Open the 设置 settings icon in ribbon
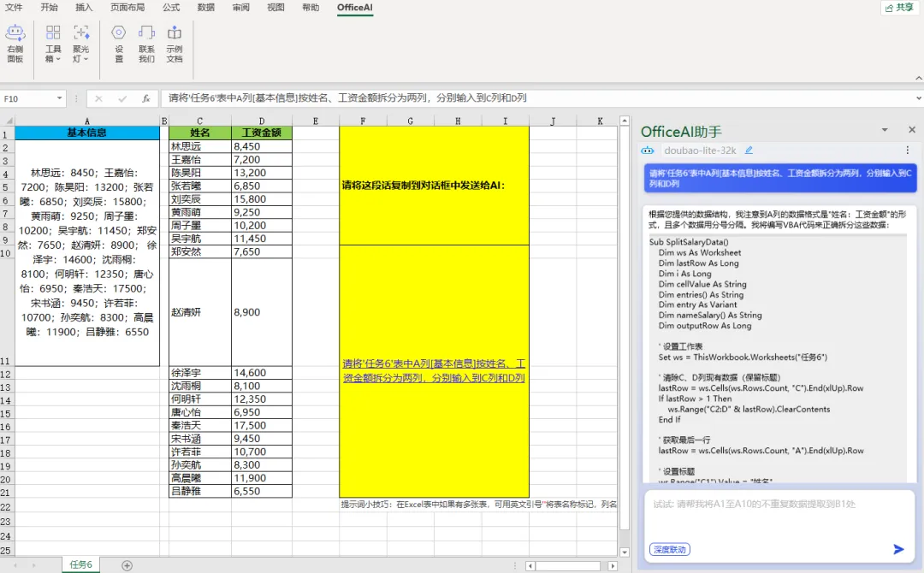Screen dimensions: 924x573 pos(118,44)
